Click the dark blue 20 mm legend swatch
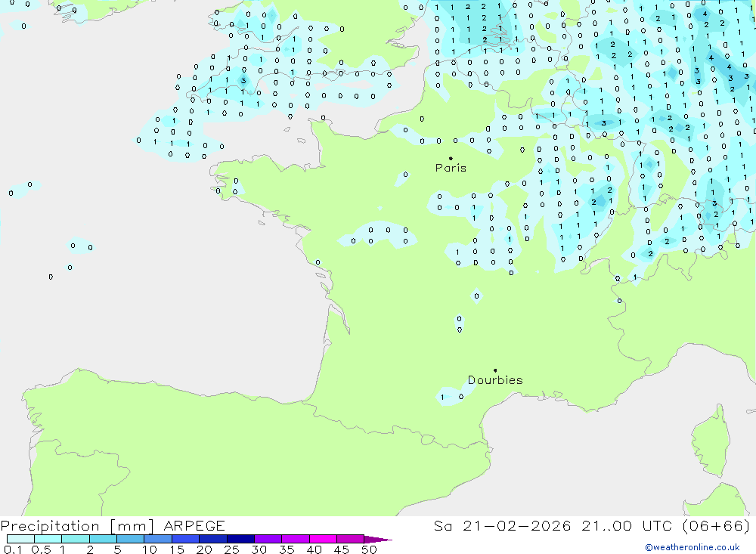Screen dimensions: 756x554 (213, 539)
